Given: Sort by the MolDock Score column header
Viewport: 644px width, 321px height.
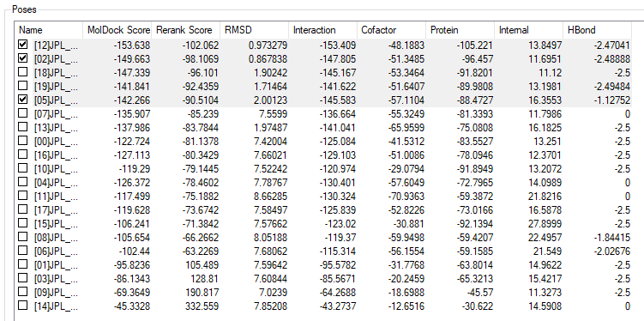Looking at the screenshot, I should 117,30.
